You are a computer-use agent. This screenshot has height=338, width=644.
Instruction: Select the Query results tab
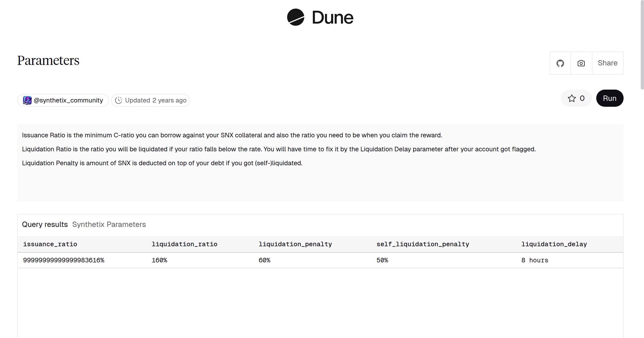point(45,225)
